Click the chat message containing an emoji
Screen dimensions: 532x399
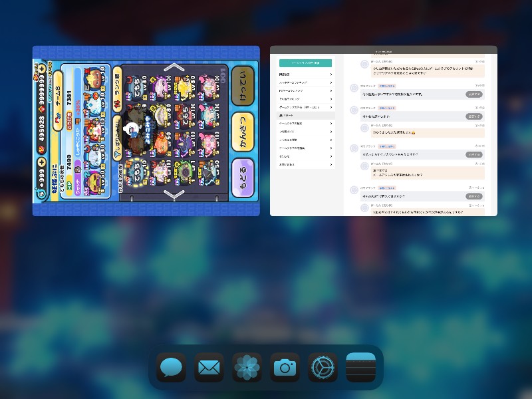pos(428,132)
